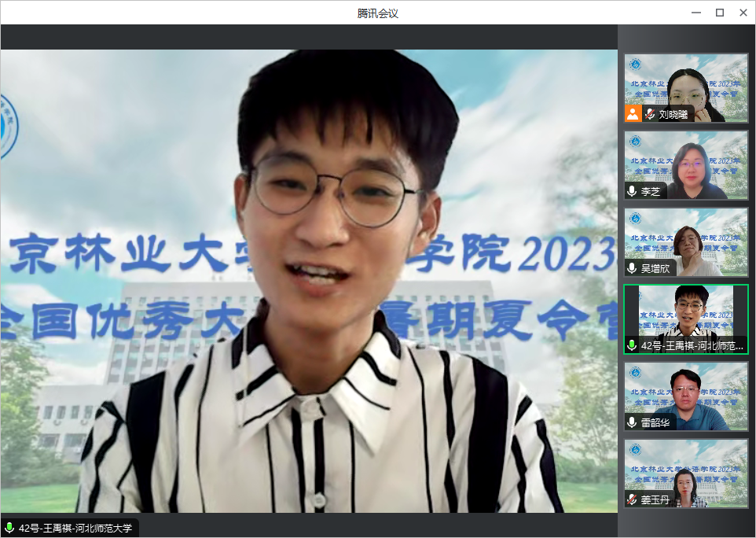Click the muted microphone icon beside 刘晓曦
This screenshot has width=756, height=538.
pyautogui.click(x=650, y=114)
